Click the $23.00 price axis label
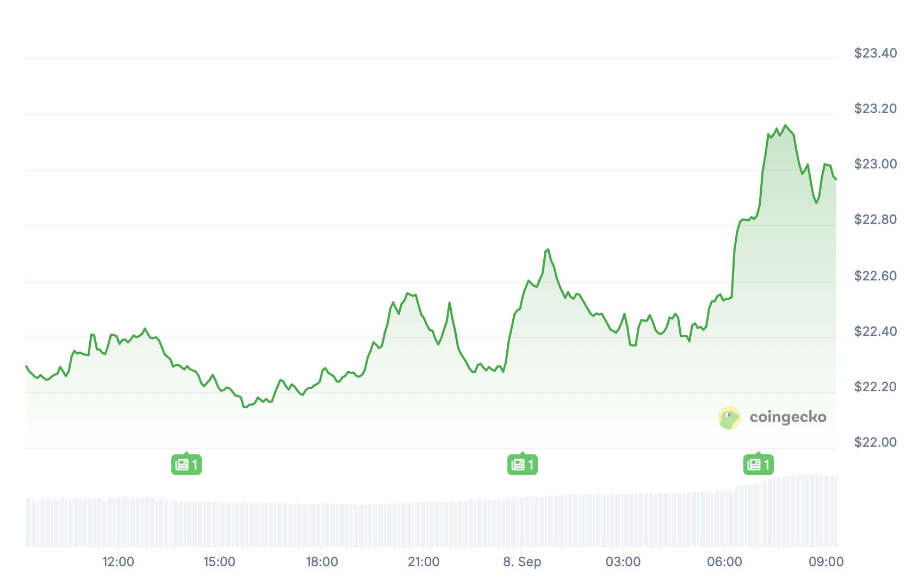 click(875, 164)
